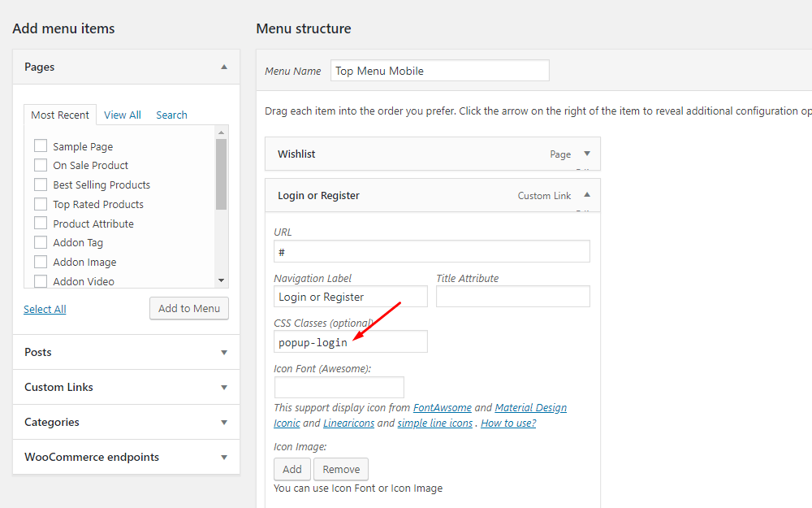Click the Add to Menu button
Viewport: 812px width, 508px height.
point(189,308)
